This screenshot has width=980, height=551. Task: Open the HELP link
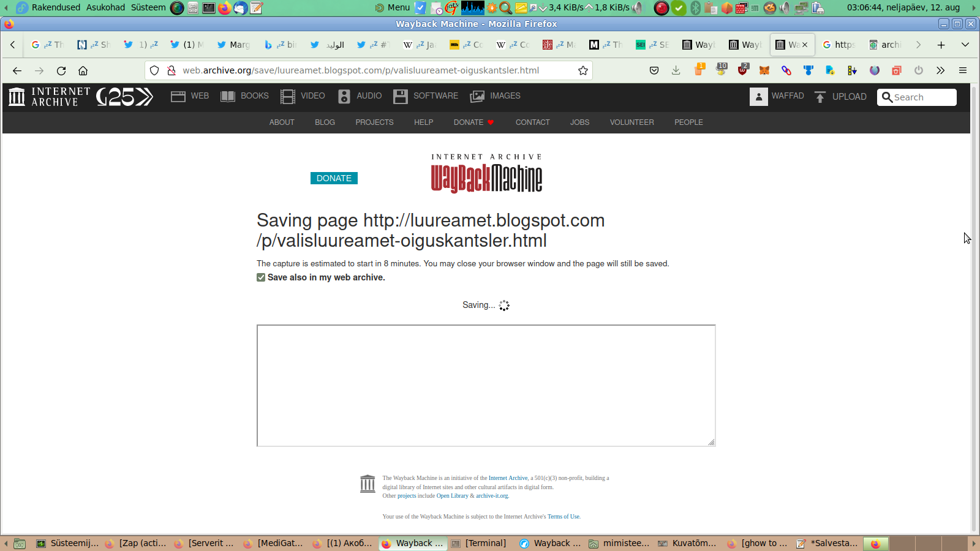point(423,122)
